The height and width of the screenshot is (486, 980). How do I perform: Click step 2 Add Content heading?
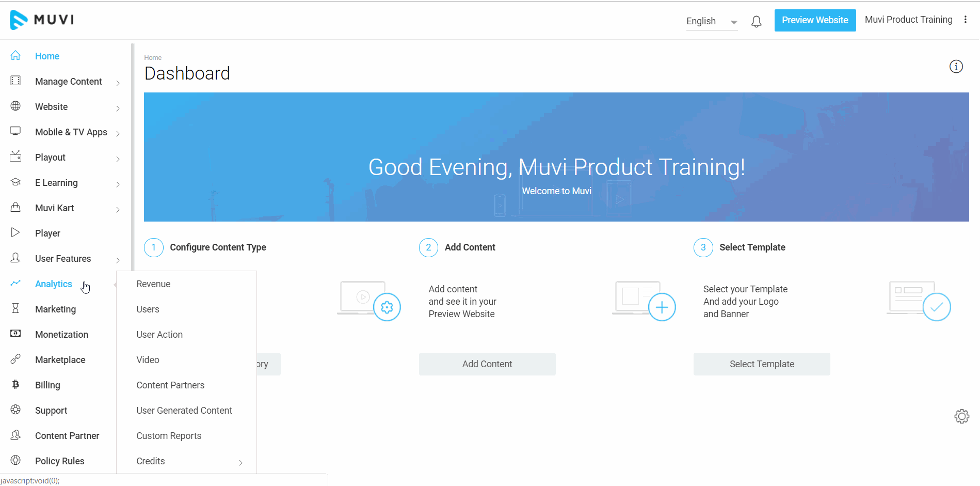click(x=470, y=247)
